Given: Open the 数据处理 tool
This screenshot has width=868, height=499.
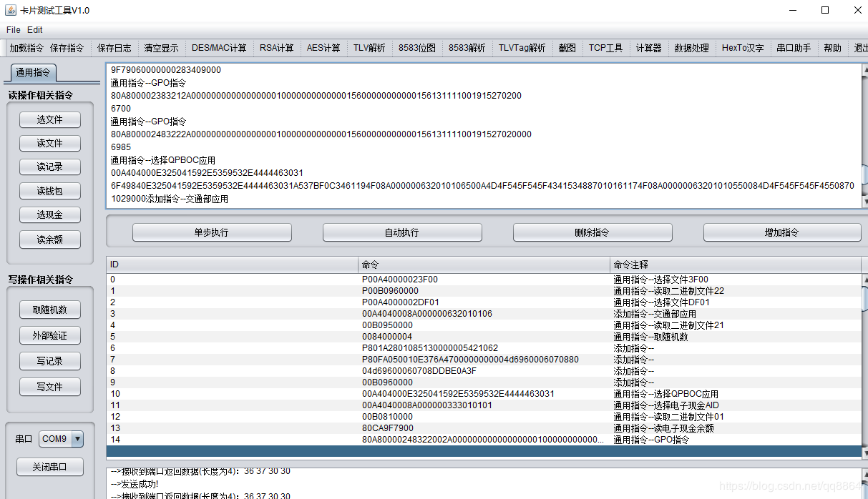Looking at the screenshot, I should tap(691, 48).
